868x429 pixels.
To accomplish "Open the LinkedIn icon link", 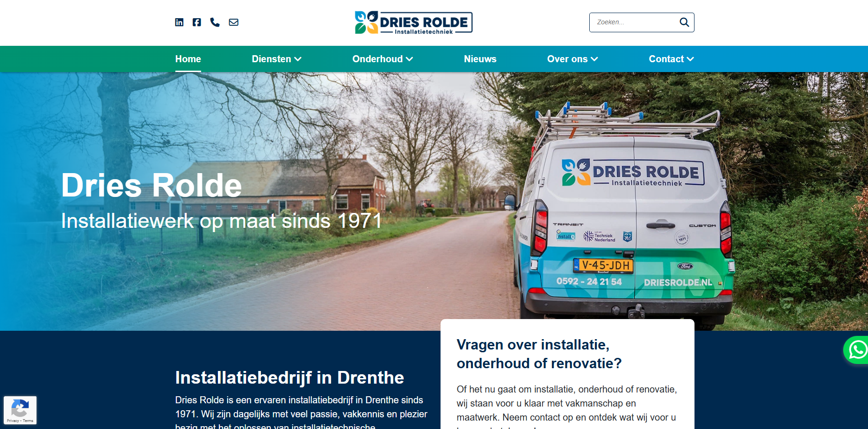I will pos(179,22).
